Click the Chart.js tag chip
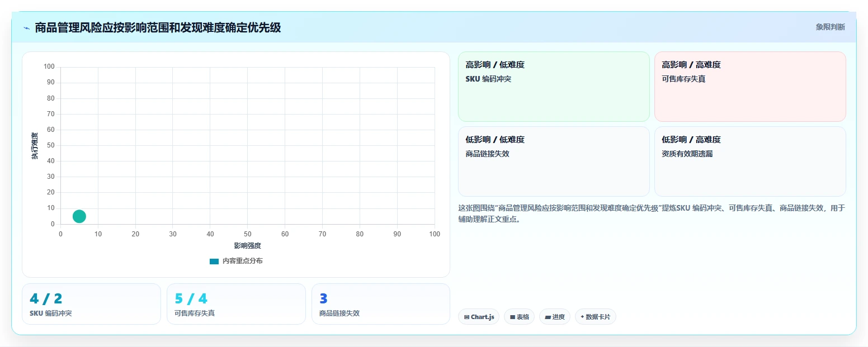Screen dimensions: 868x347 click(479, 317)
